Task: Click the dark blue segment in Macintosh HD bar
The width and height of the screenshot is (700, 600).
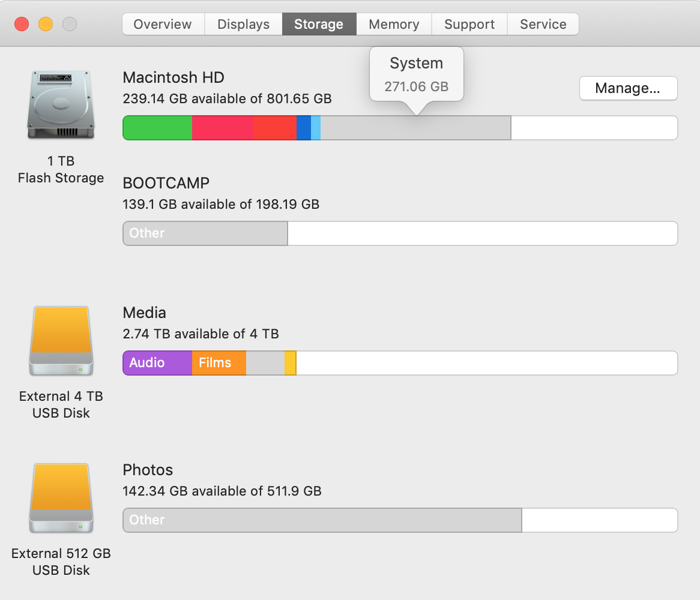Action: [304, 128]
